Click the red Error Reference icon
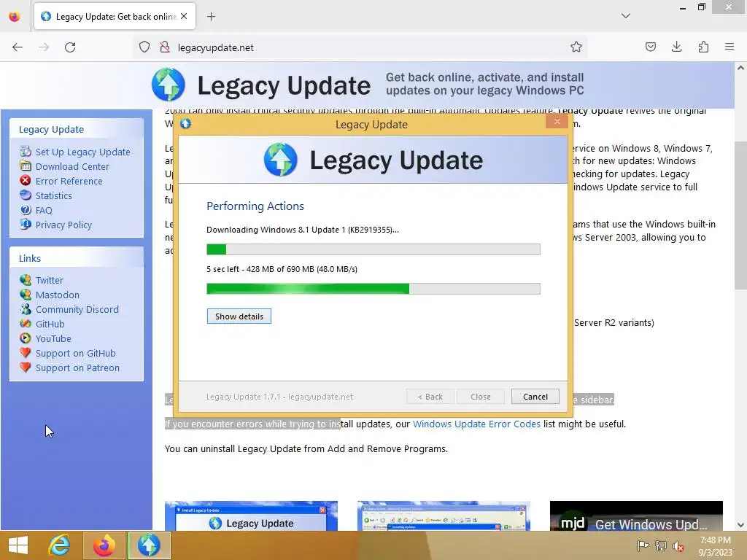Viewport: 747px width, 560px height. tap(26, 181)
